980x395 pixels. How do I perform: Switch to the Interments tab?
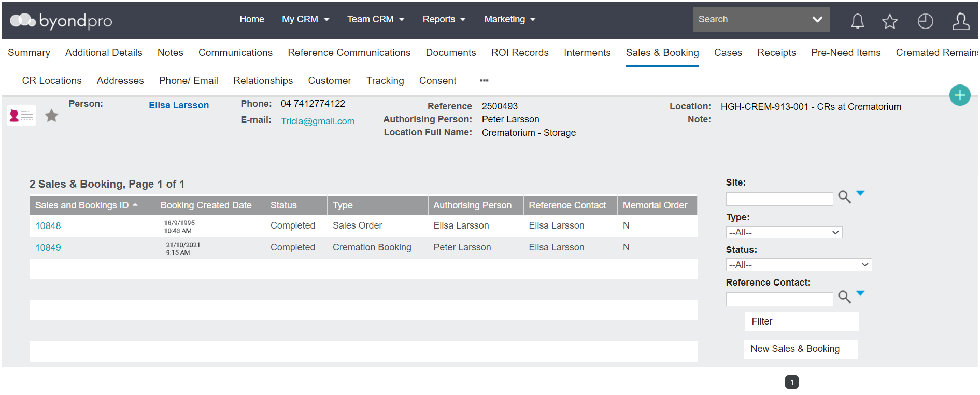(587, 53)
